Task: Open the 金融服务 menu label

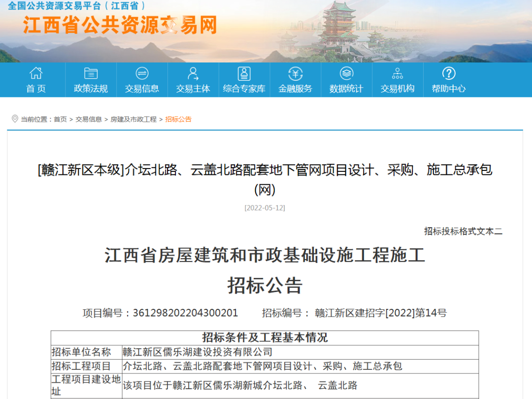Action: point(295,89)
